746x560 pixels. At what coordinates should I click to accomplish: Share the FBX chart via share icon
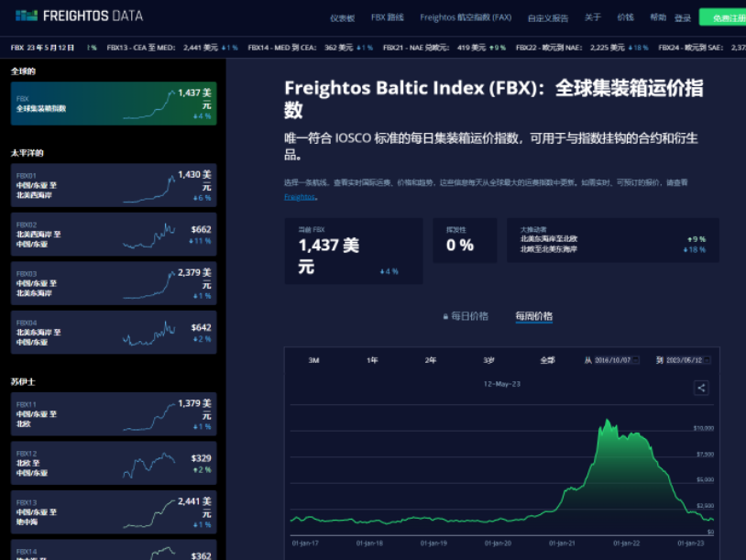[x=701, y=388]
